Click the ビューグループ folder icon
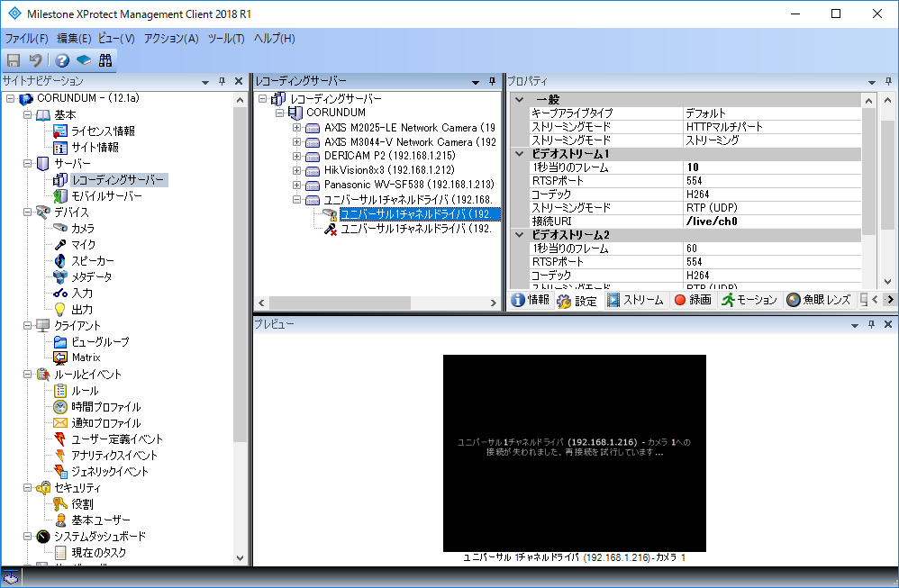The height and width of the screenshot is (588, 899). tap(60, 341)
